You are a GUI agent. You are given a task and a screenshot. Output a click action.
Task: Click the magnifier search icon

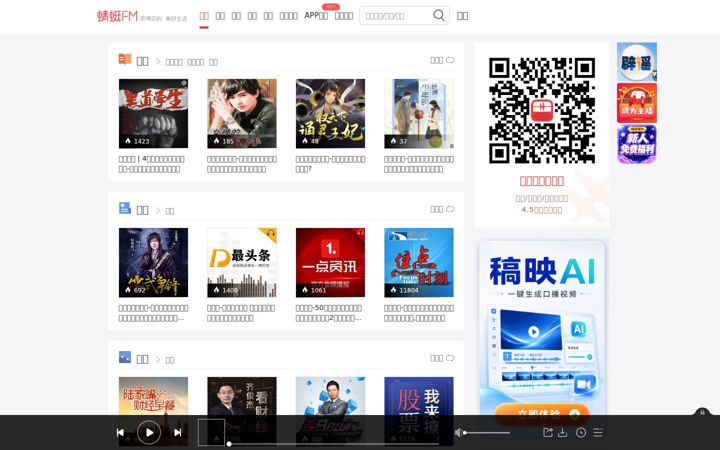point(439,16)
